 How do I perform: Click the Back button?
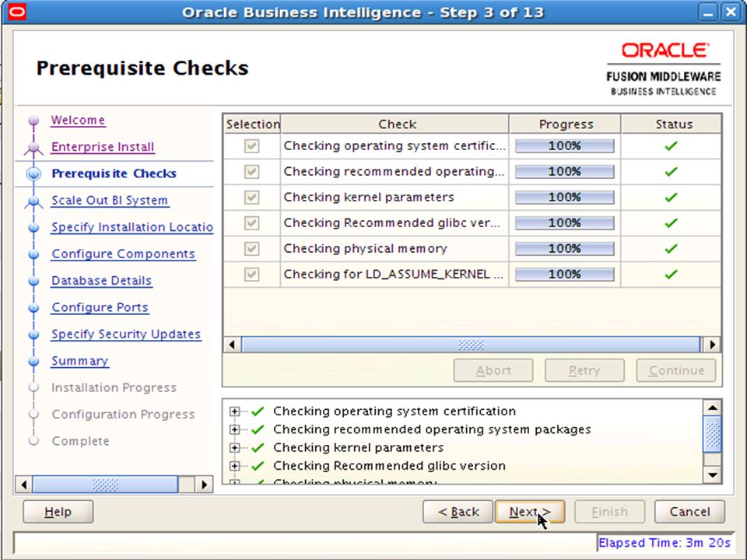[458, 512]
